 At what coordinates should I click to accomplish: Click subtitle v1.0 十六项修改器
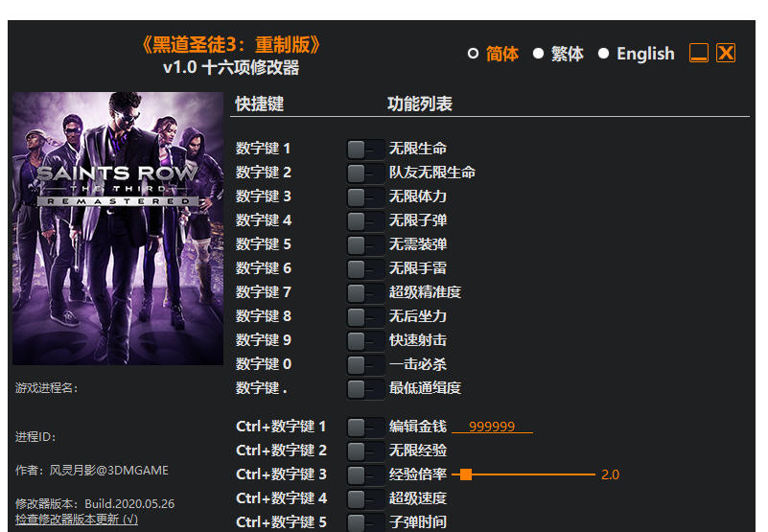click(231, 68)
